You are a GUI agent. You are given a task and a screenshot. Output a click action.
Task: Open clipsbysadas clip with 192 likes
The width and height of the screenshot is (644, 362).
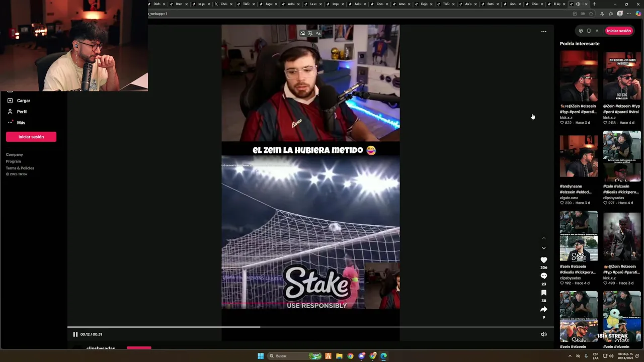pos(579,236)
